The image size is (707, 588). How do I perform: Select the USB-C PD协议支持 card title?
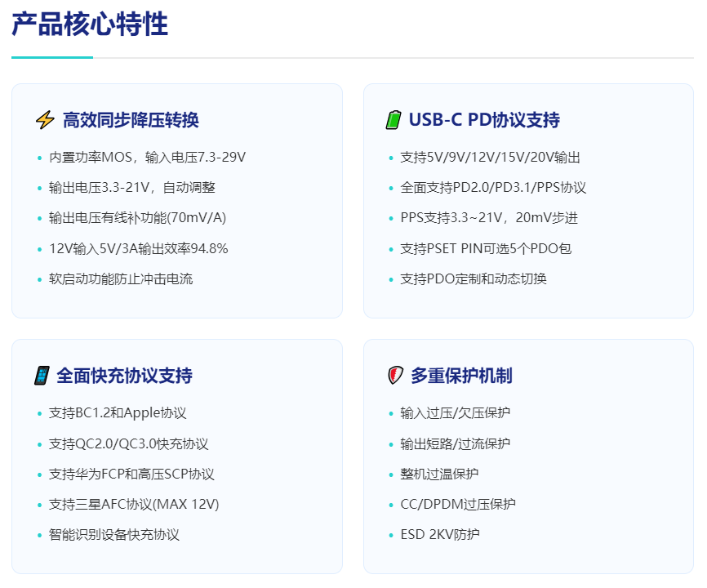[484, 120]
